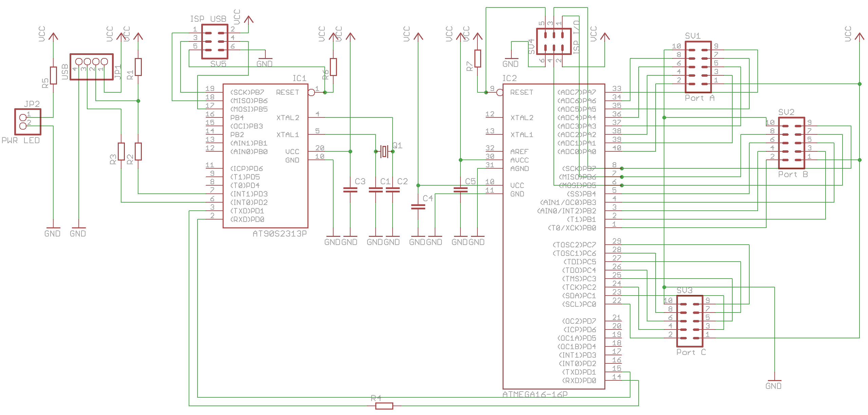
Task: Click the XTAL1 pin label on IC2
Action: pos(522,135)
